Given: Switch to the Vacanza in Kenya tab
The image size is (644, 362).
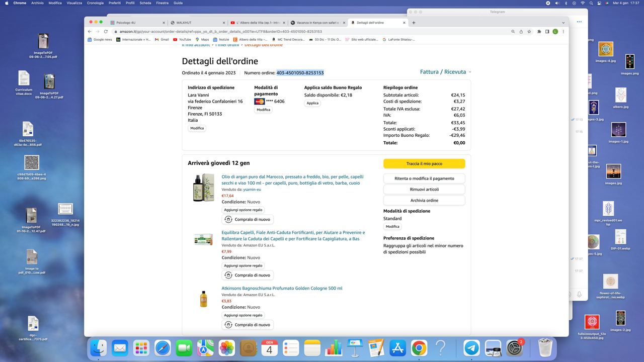Looking at the screenshot, I should click(x=317, y=23).
